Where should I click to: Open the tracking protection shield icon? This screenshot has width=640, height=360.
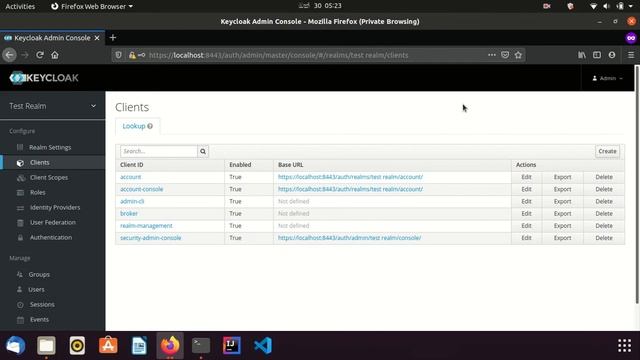[118, 55]
